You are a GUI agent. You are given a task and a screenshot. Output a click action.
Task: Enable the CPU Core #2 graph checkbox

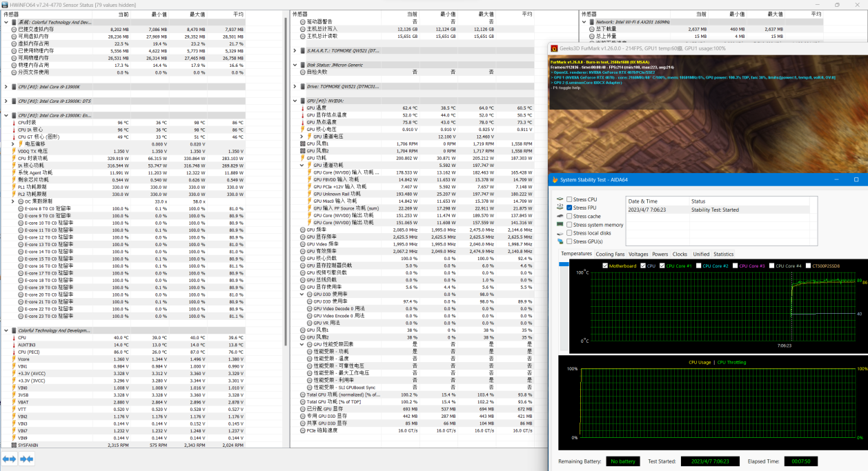pyautogui.click(x=698, y=265)
